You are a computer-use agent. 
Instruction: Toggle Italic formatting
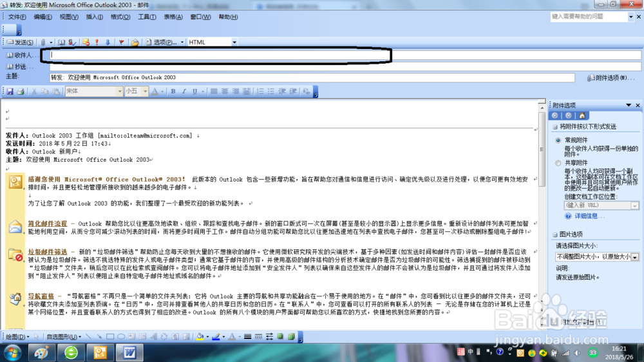(184, 91)
